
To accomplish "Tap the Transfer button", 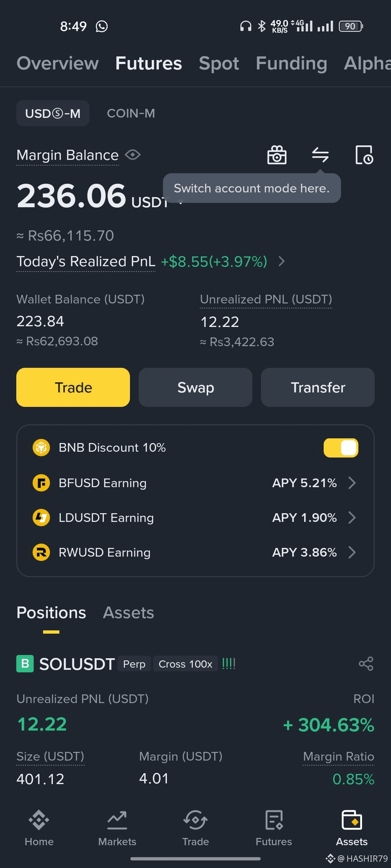I will coord(318,387).
